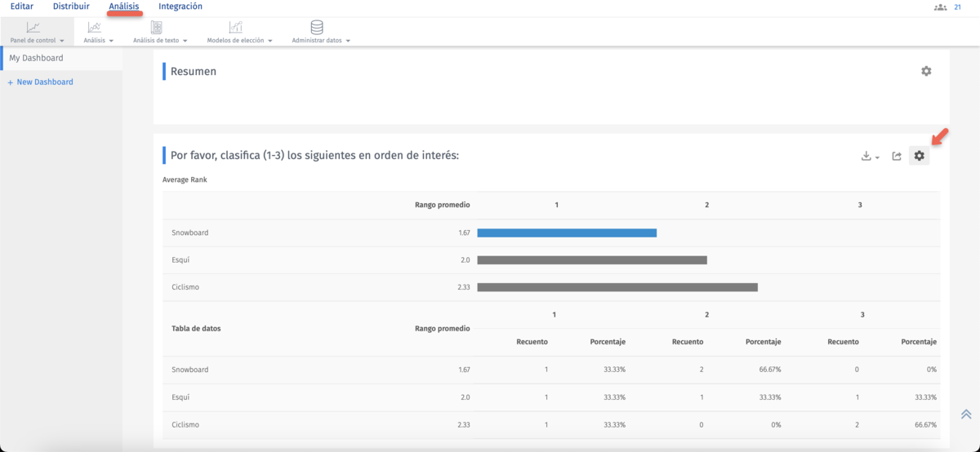
Task: Select the Análisis tab
Action: click(124, 7)
